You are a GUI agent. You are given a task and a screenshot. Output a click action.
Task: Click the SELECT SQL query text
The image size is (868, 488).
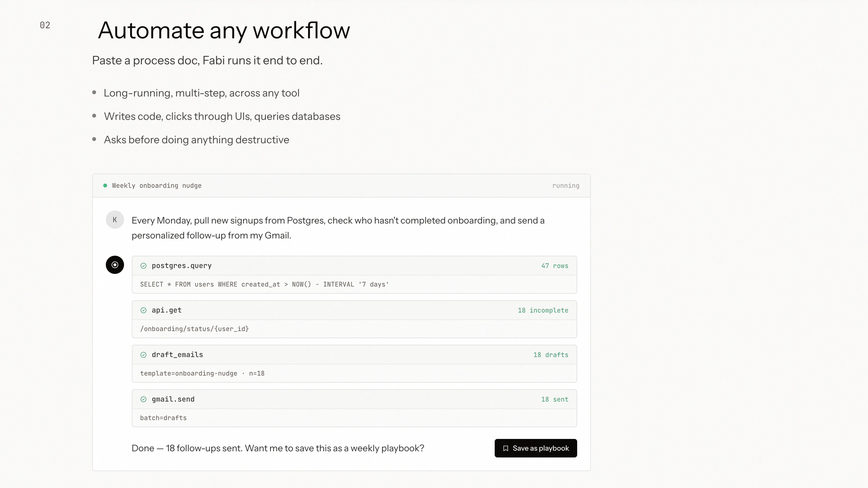[x=264, y=284]
